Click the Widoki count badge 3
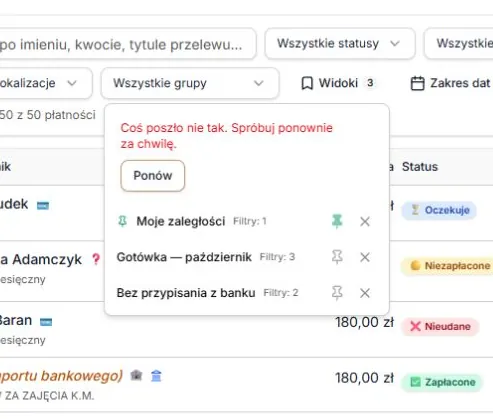Screen dimensions: 493x419 point(370,83)
